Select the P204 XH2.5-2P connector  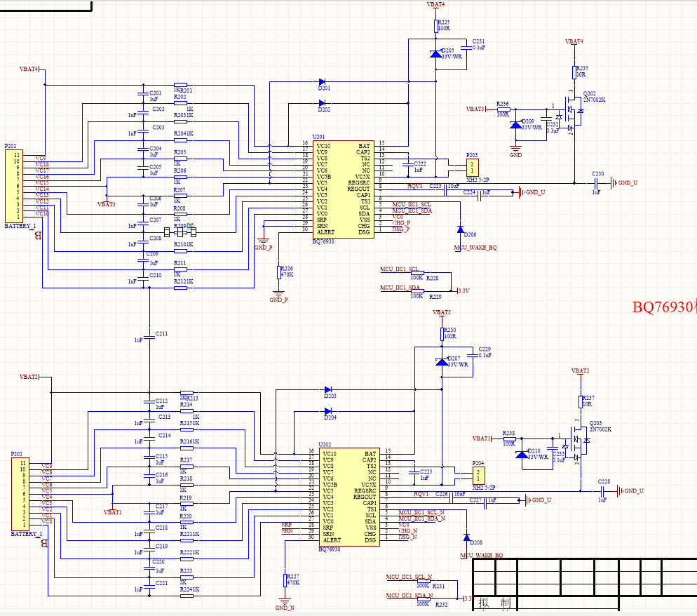[478, 476]
